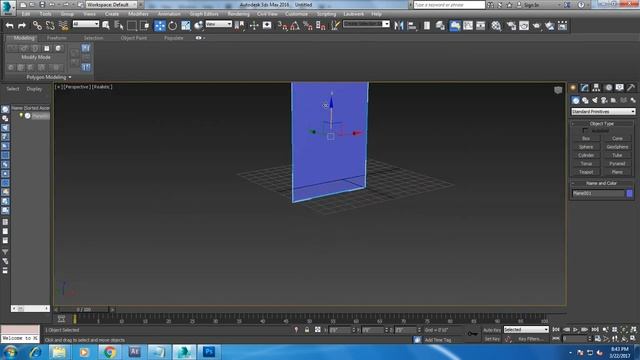
Task: Click the time slider 0 / 100 handle
Action: click(84, 310)
